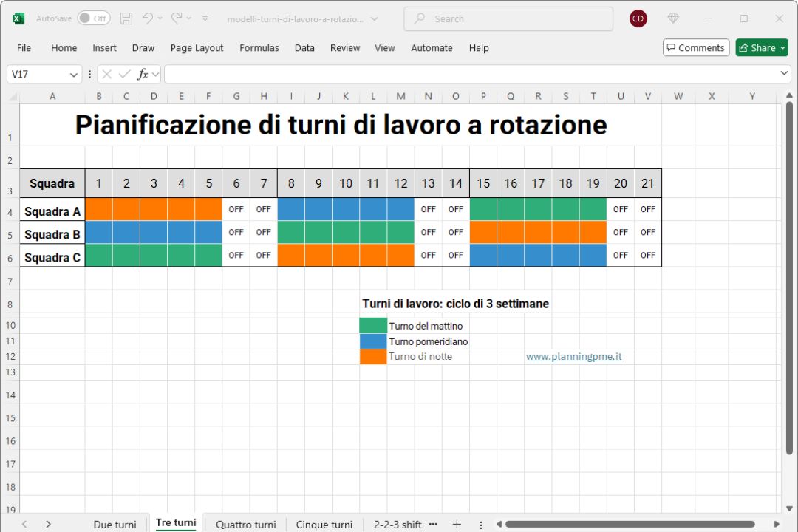Expand the formula bar chevron

click(784, 74)
